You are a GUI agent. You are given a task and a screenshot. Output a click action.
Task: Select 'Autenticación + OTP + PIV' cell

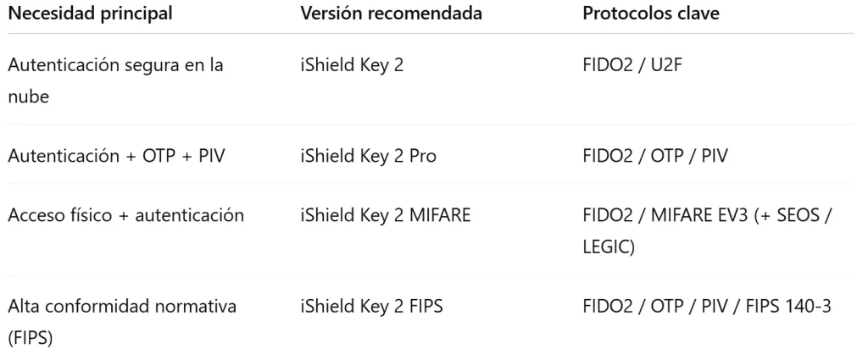pos(117,156)
